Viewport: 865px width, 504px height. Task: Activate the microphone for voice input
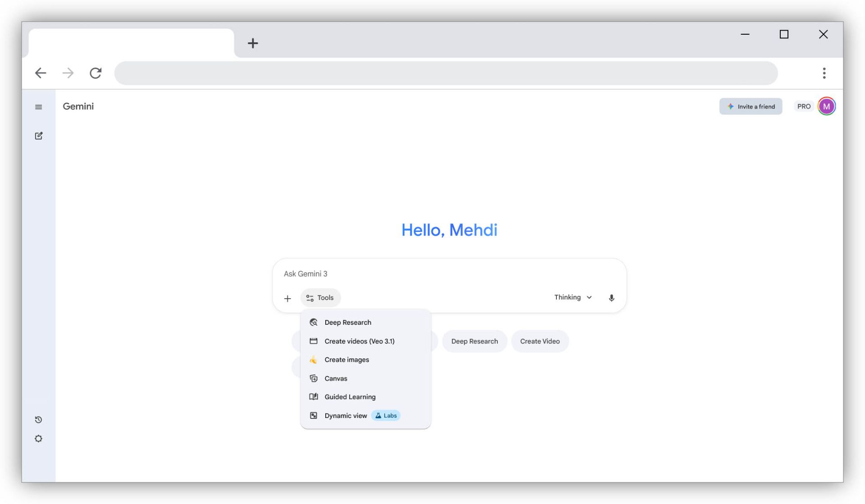click(611, 297)
